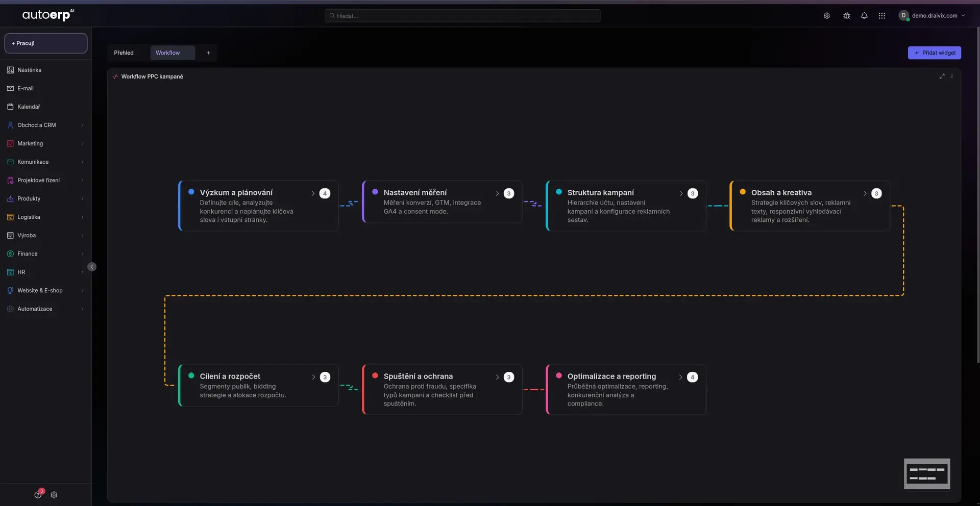This screenshot has width=980, height=506.
Task: Add a new tab with plus button
Action: (x=208, y=53)
